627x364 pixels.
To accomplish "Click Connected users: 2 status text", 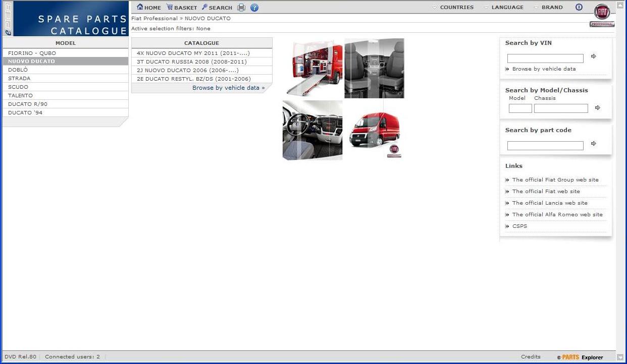I will (x=72, y=357).
